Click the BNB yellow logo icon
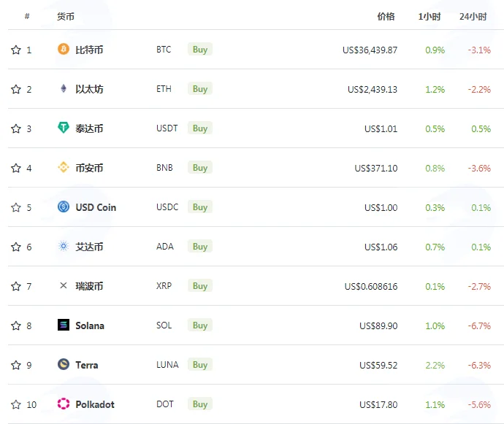Viewport: 504px width, 424px height. (x=64, y=167)
